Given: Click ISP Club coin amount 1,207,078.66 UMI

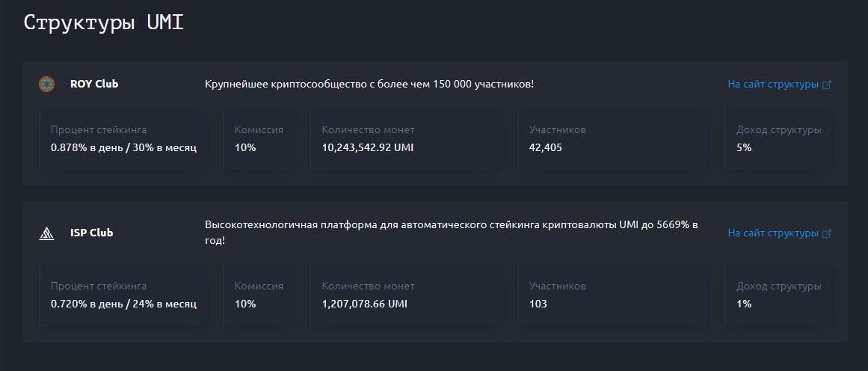Looking at the screenshot, I should click(364, 304).
